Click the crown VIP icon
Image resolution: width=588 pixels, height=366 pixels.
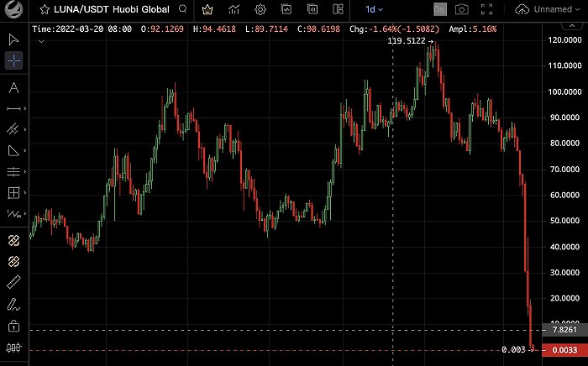tap(207, 9)
